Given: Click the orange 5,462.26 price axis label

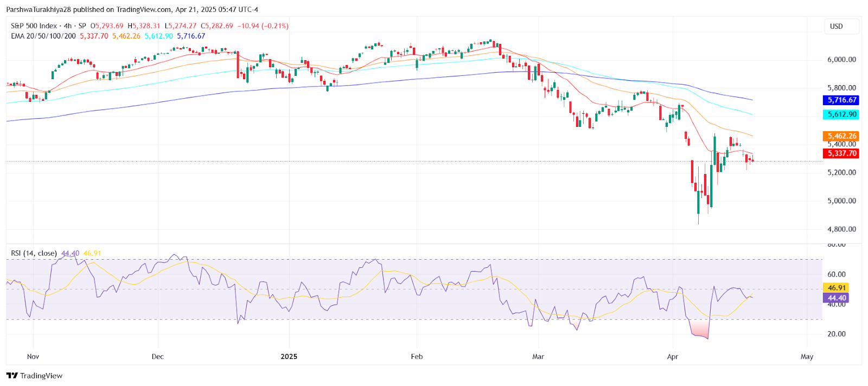Looking at the screenshot, I should (x=841, y=136).
